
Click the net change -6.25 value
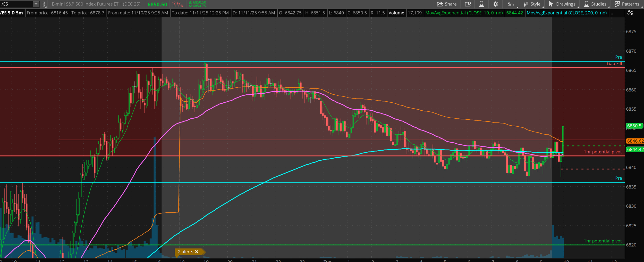pos(176,2)
